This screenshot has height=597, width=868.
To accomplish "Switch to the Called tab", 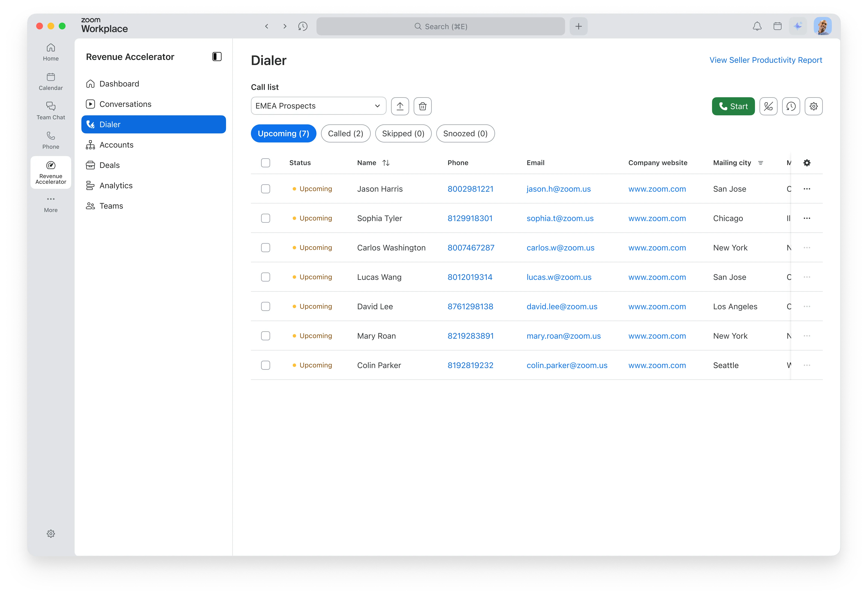I will click(345, 134).
